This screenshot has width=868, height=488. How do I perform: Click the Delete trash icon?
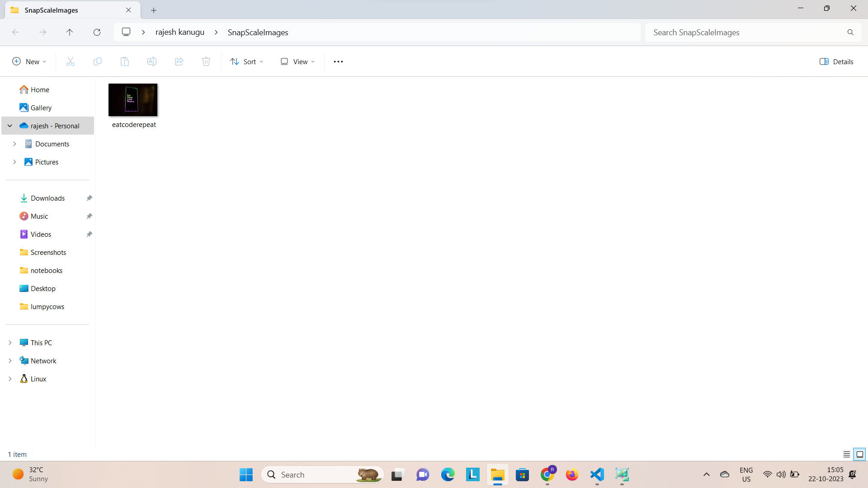point(206,61)
